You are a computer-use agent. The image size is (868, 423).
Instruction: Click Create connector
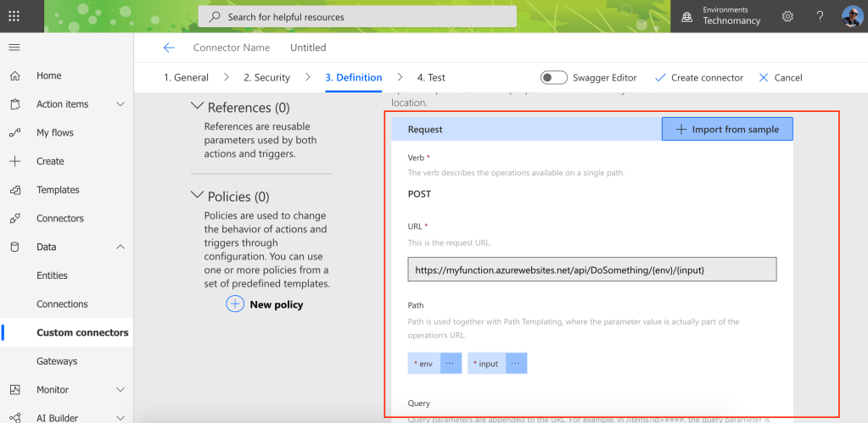click(698, 77)
